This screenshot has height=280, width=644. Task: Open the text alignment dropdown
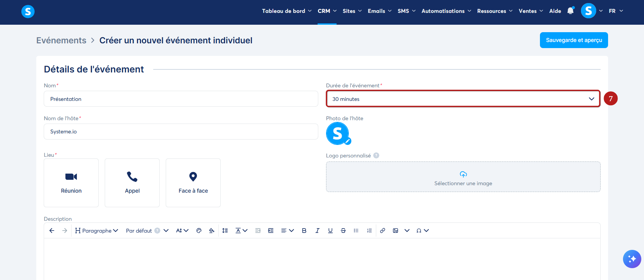[x=287, y=231]
